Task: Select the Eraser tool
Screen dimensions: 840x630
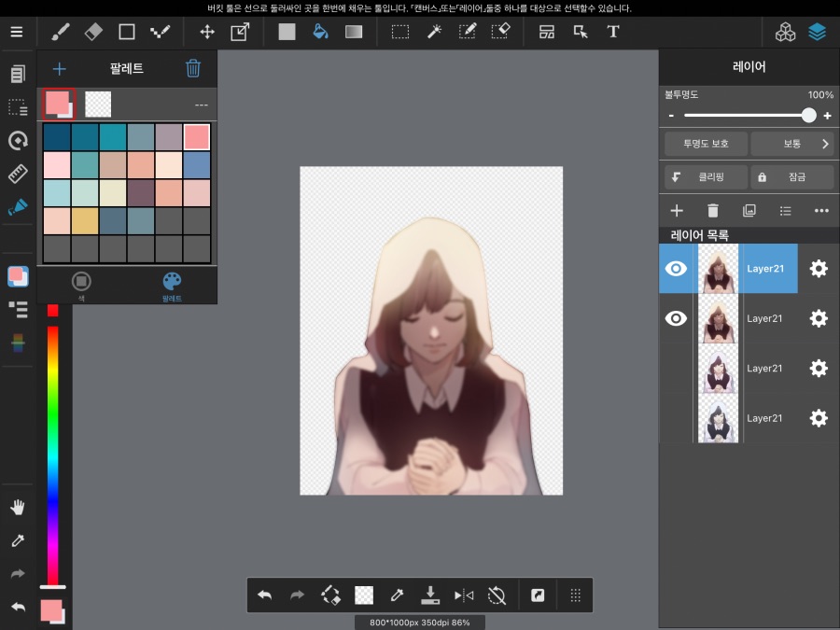Action: pyautogui.click(x=92, y=31)
